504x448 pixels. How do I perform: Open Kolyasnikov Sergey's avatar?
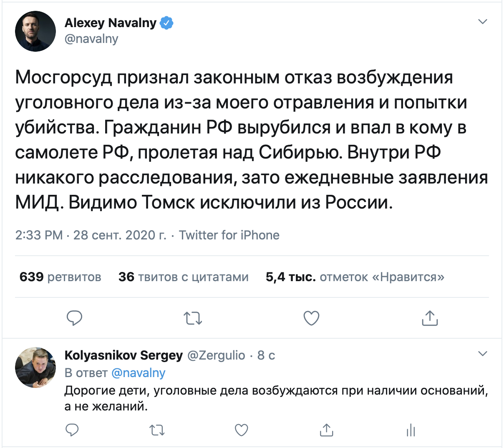coord(35,367)
